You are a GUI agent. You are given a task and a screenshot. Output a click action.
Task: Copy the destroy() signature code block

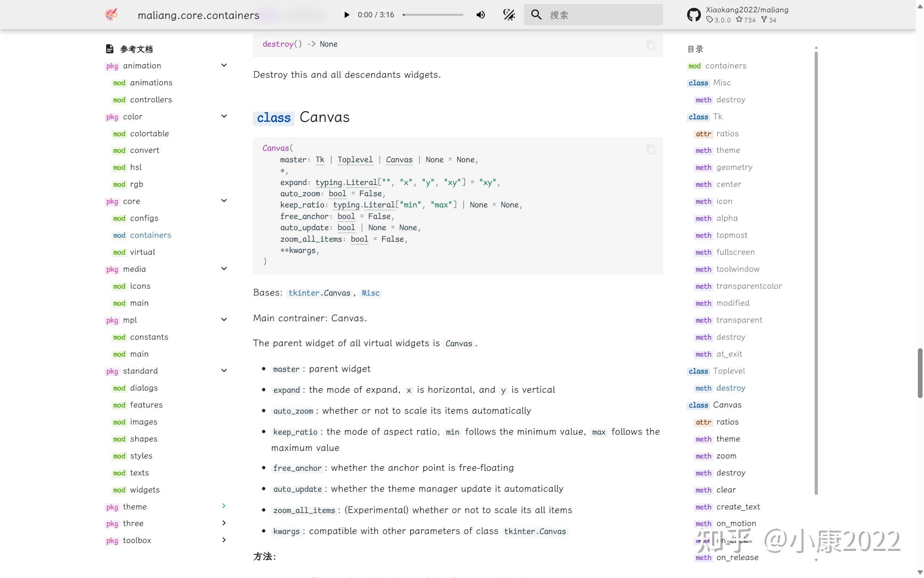(x=651, y=45)
